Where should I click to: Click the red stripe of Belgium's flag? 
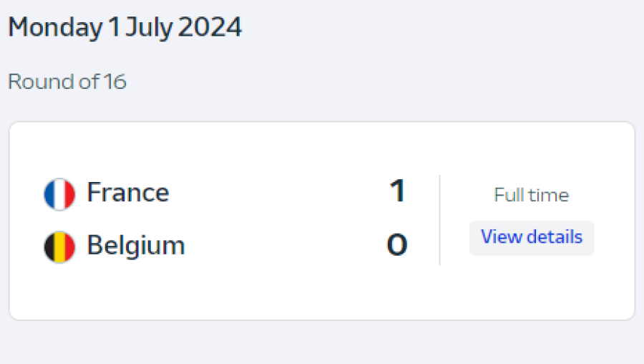[69, 246]
